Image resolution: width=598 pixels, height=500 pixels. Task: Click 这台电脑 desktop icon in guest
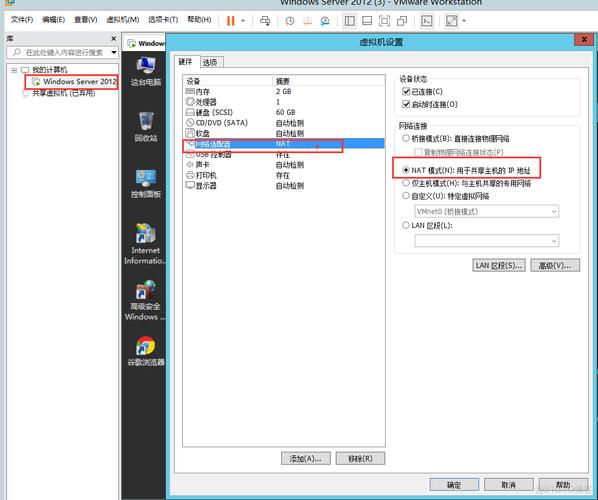146,71
